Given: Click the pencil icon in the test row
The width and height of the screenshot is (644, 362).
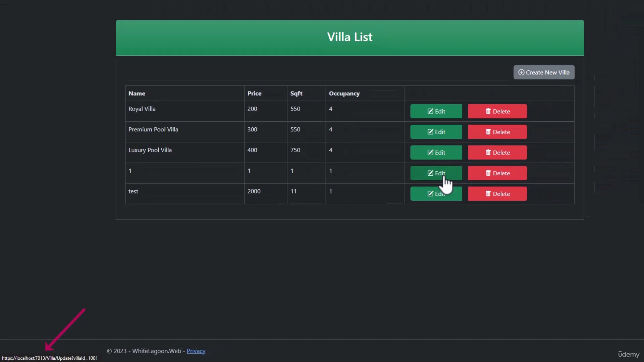Looking at the screenshot, I should coord(430,194).
